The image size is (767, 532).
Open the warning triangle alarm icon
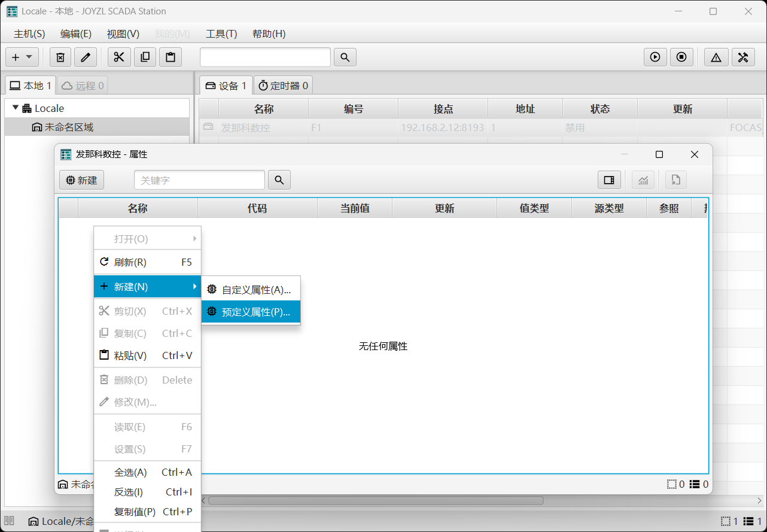click(716, 57)
